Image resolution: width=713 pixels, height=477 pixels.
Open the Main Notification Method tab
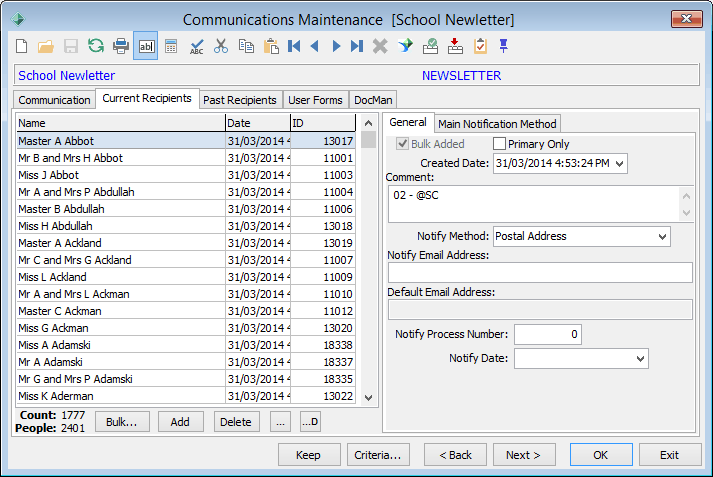pyautogui.click(x=497, y=124)
